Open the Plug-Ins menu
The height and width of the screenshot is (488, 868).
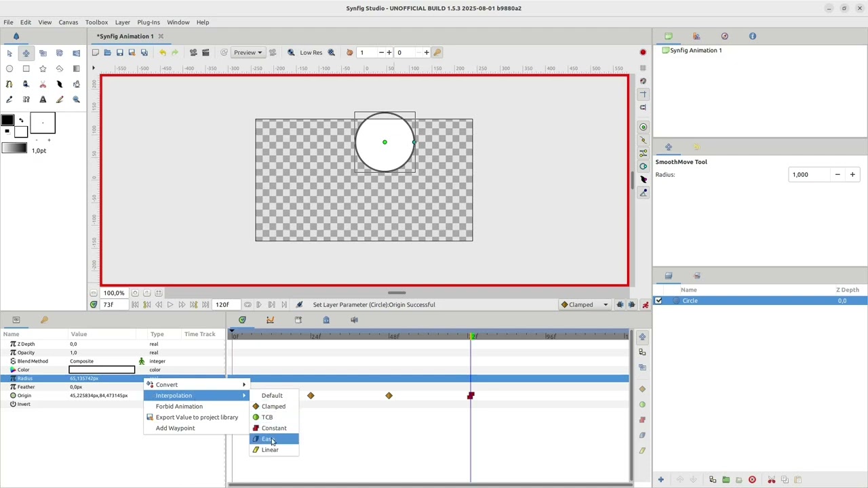pos(148,22)
